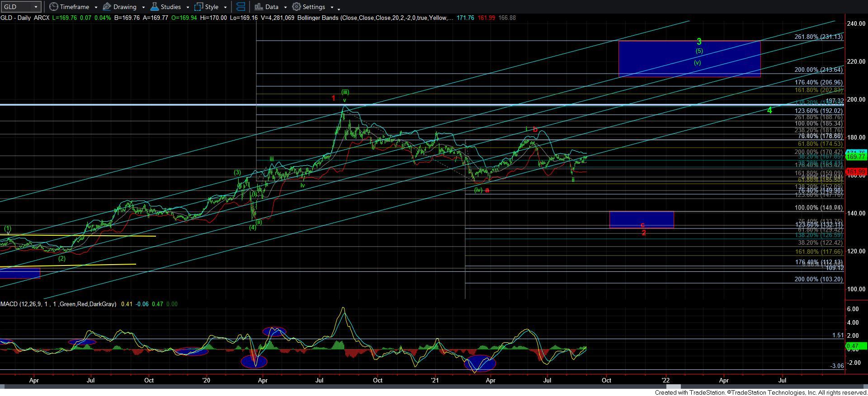Click the Bollinger Bands study label

375,18
